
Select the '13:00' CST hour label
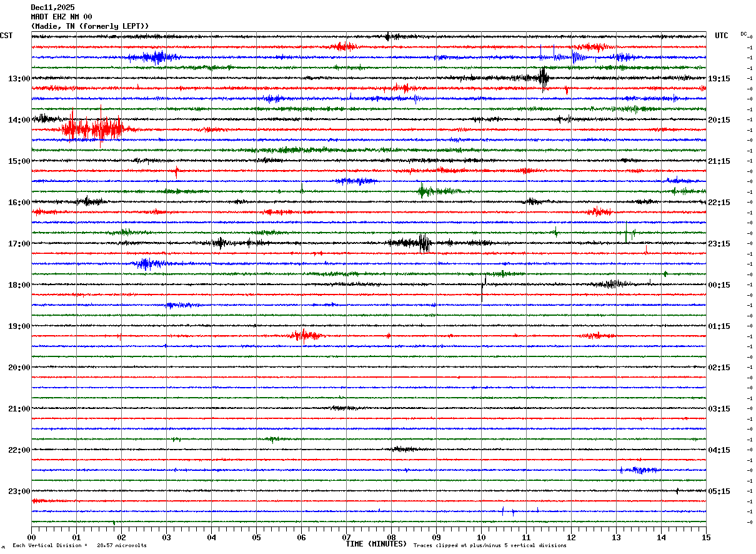[x=19, y=79]
